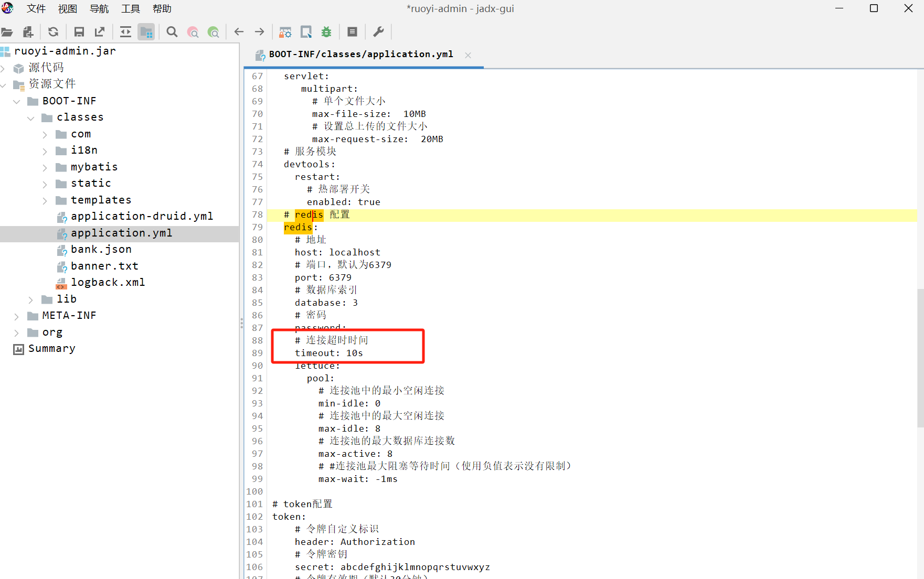The height and width of the screenshot is (579, 924).
Task: Open the 工具 menu
Action: tap(131, 9)
